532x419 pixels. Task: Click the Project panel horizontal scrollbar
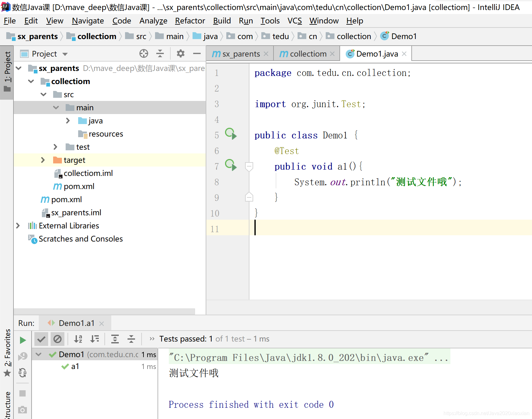(104, 311)
